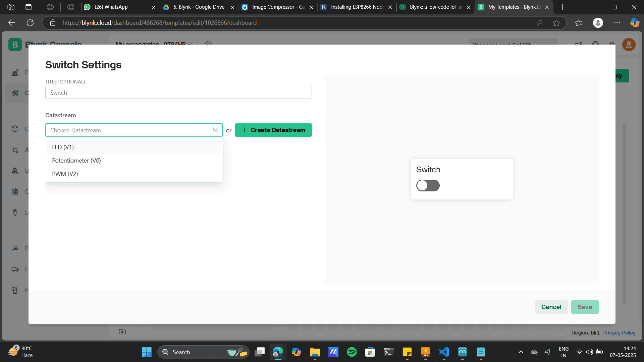Save the Switch Settings
The image size is (644, 362).
585,307
